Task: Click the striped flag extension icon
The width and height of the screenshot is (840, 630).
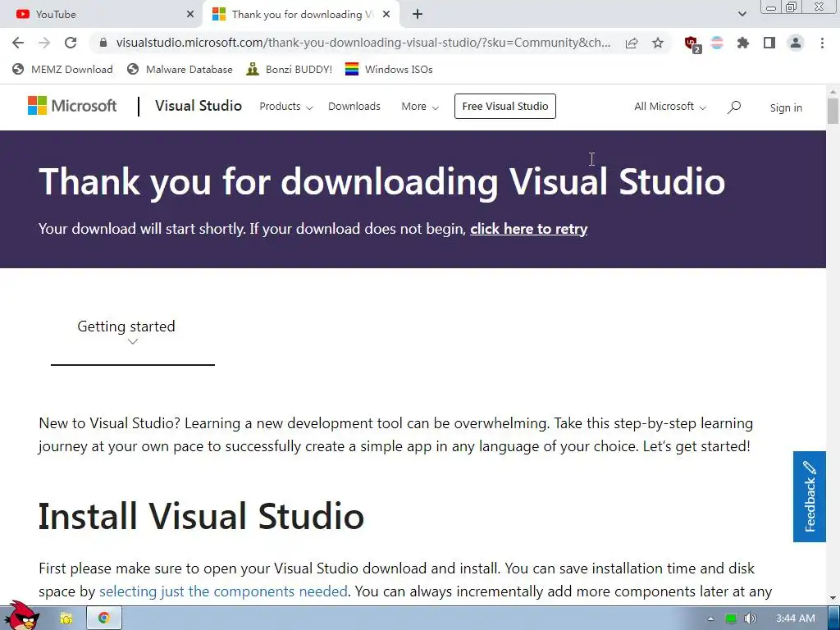Action: [717, 43]
